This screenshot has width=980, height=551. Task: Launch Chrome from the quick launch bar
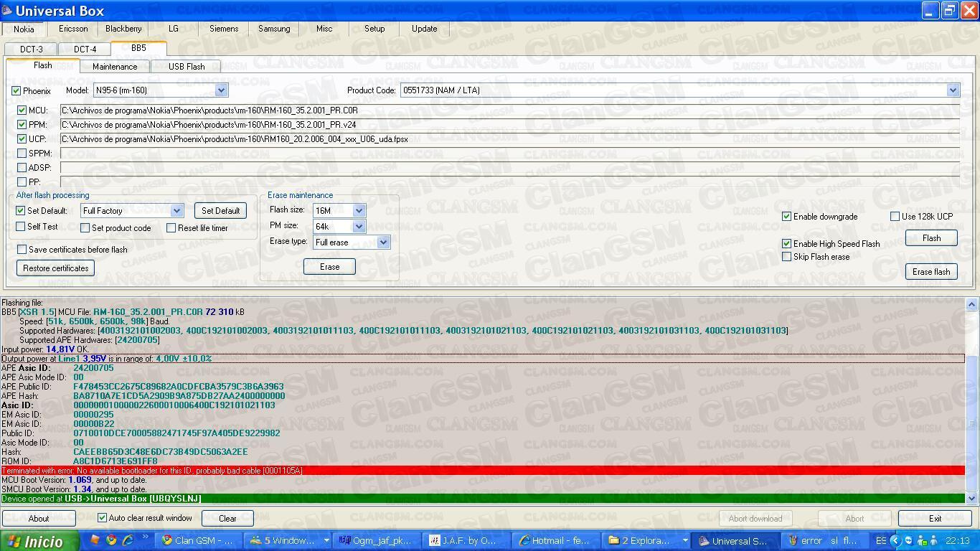coord(111,540)
